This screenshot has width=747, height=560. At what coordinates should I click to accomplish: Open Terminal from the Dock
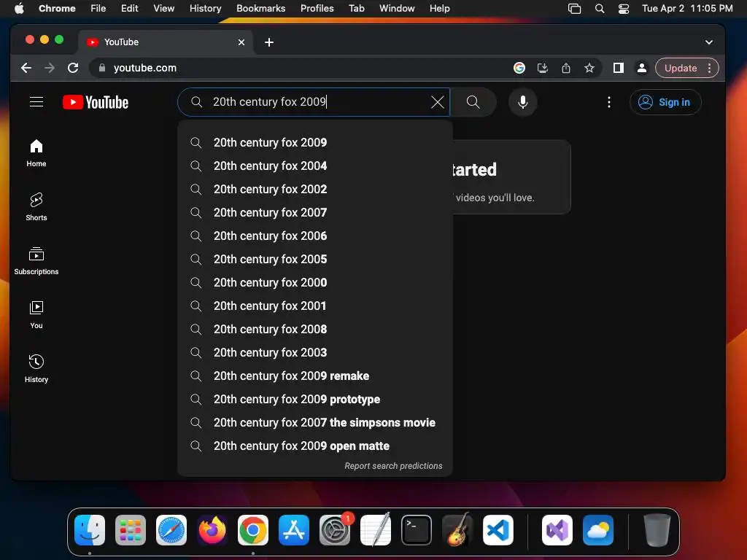click(x=417, y=530)
